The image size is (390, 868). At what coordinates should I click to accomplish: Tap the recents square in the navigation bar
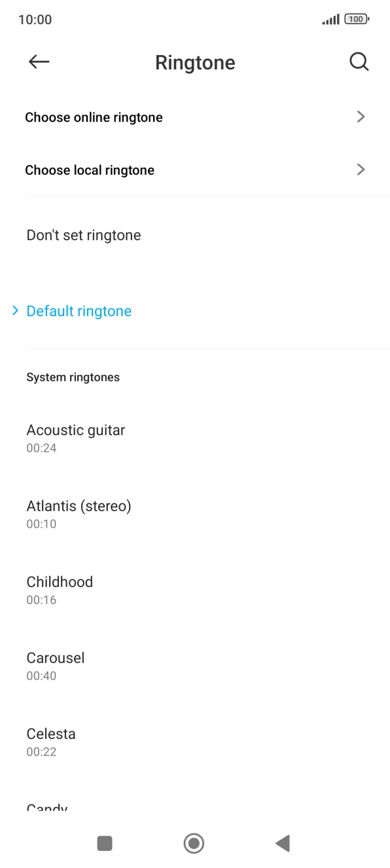point(104,843)
